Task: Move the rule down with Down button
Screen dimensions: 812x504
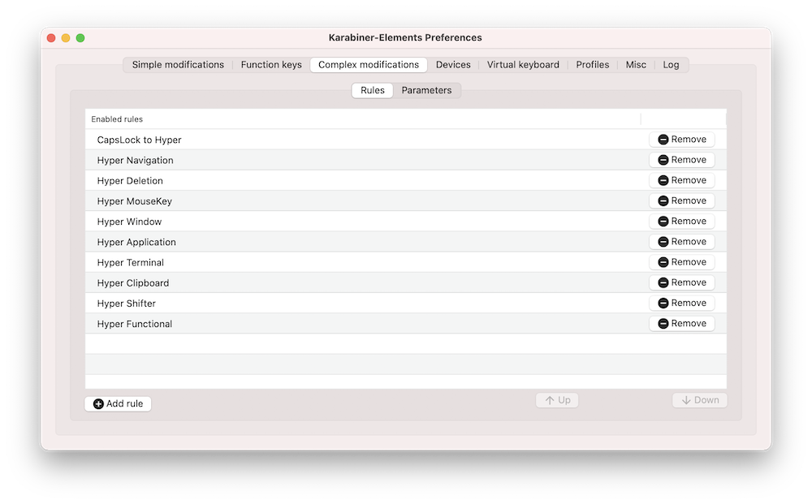Action: pos(700,400)
